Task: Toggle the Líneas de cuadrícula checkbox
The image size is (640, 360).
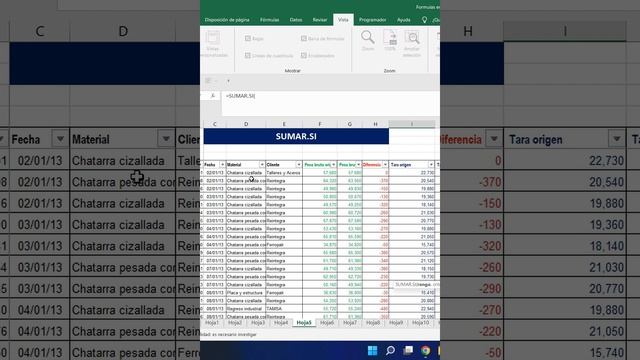Action: (x=248, y=56)
